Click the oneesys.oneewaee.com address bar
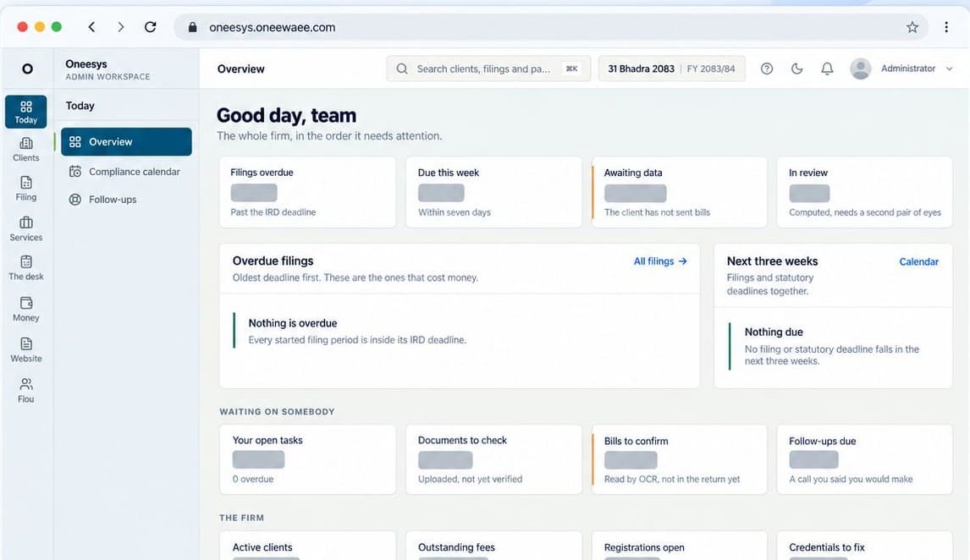This screenshot has height=560, width=970. pos(550,27)
